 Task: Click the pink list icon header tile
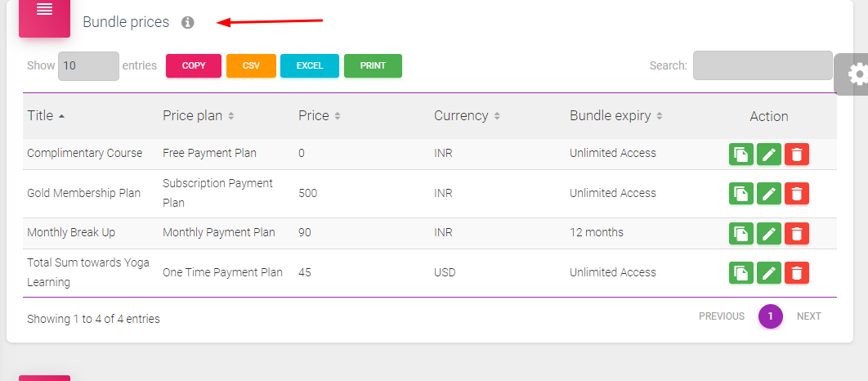(x=44, y=16)
